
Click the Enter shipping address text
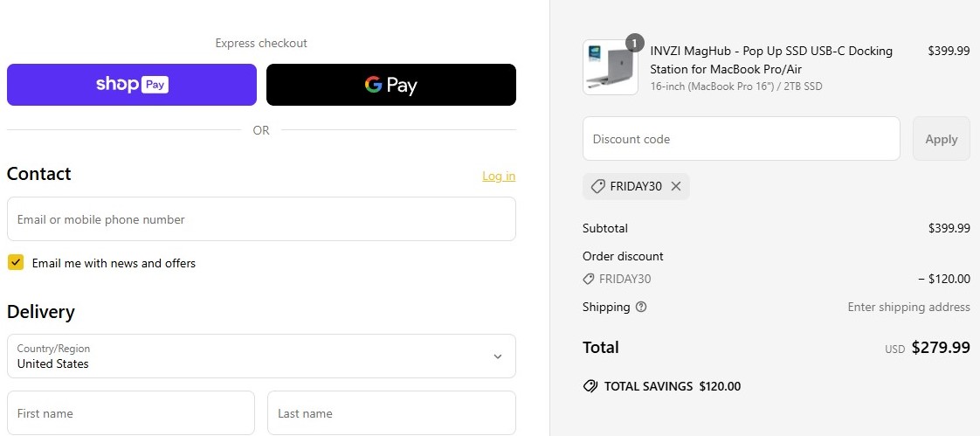point(908,307)
